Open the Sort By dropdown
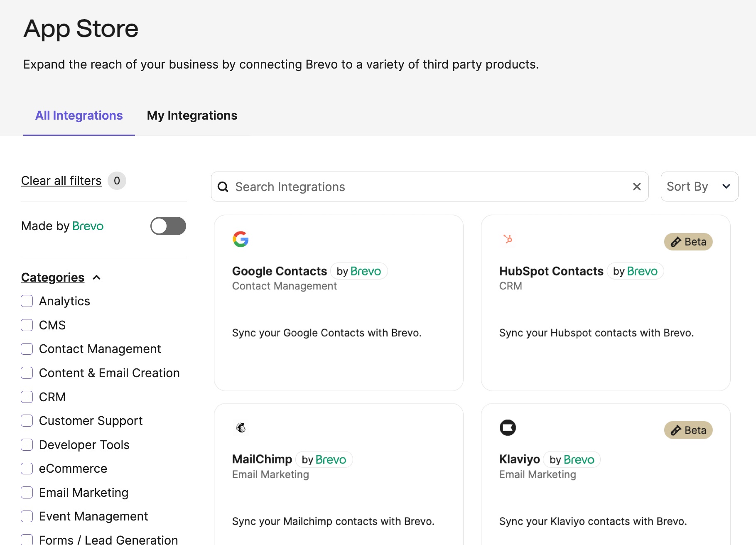This screenshot has width=756, height=545. click(699, 187)
